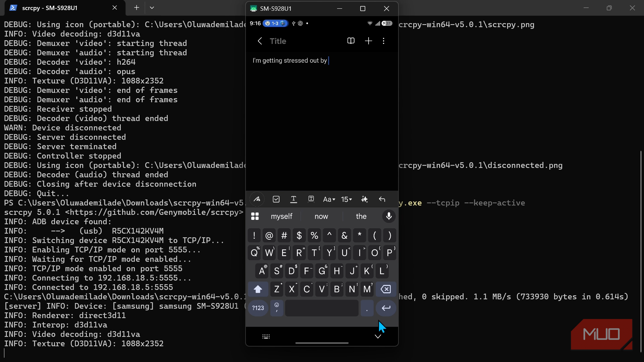Choose the suggestion 'the'

click(x=361, y=216)
